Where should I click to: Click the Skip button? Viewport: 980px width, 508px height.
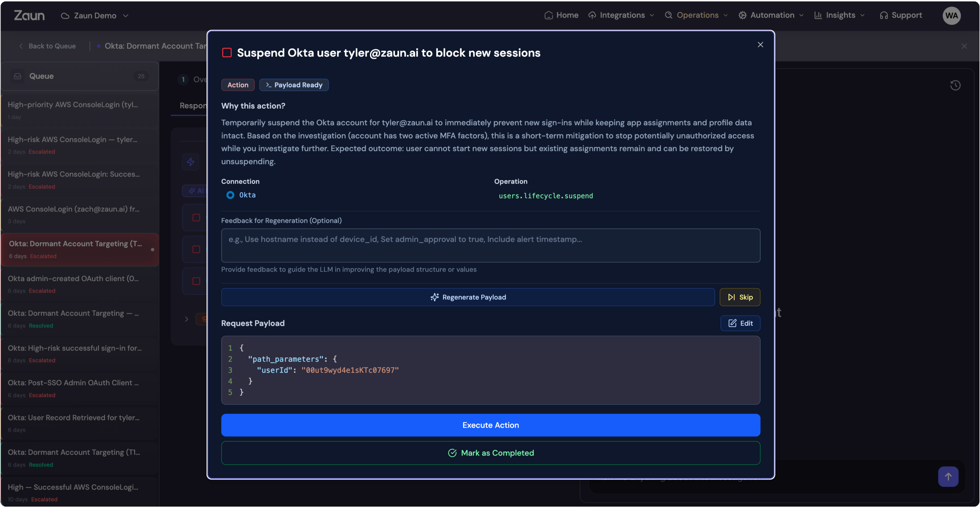pos(740,297)
